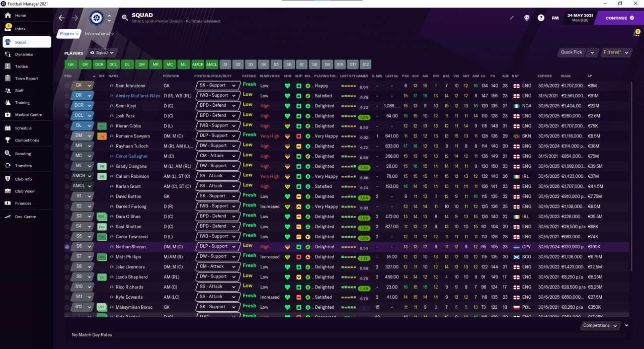Sort table by the WAGE column header

point(566,76)
